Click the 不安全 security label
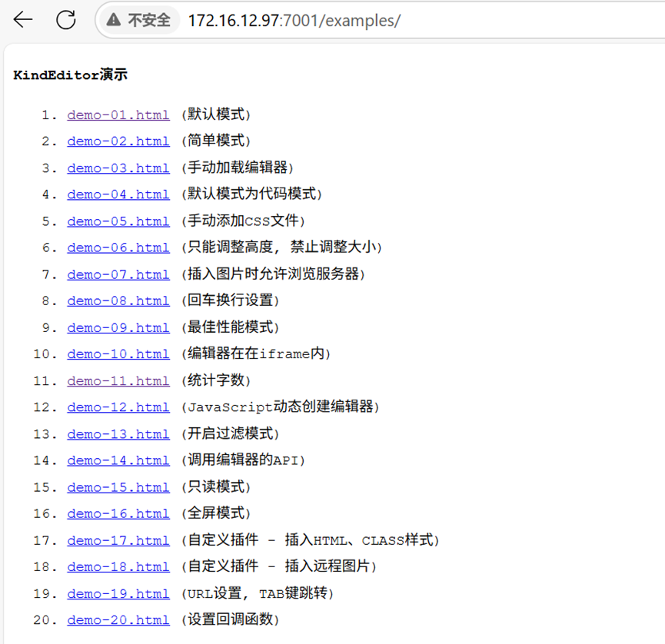 pos(149,20)
